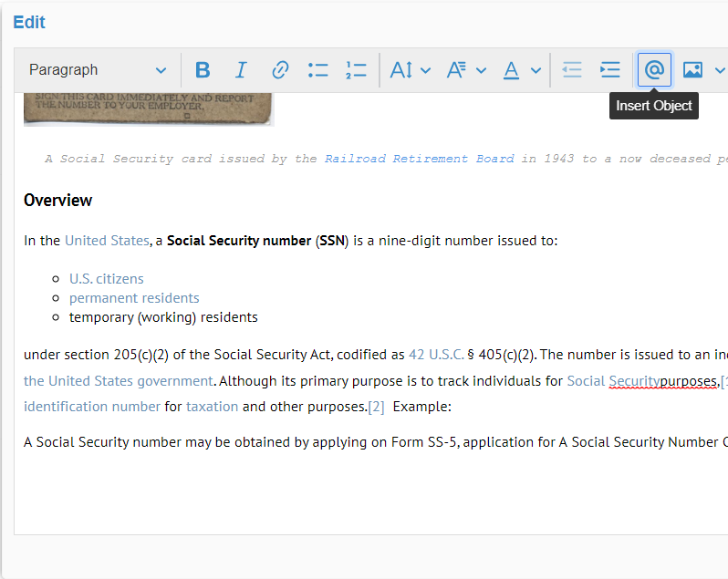The width and height of the screenshot is (728, 579).
Task: Decrease the paragraph indent
Action: click(572, 70)
